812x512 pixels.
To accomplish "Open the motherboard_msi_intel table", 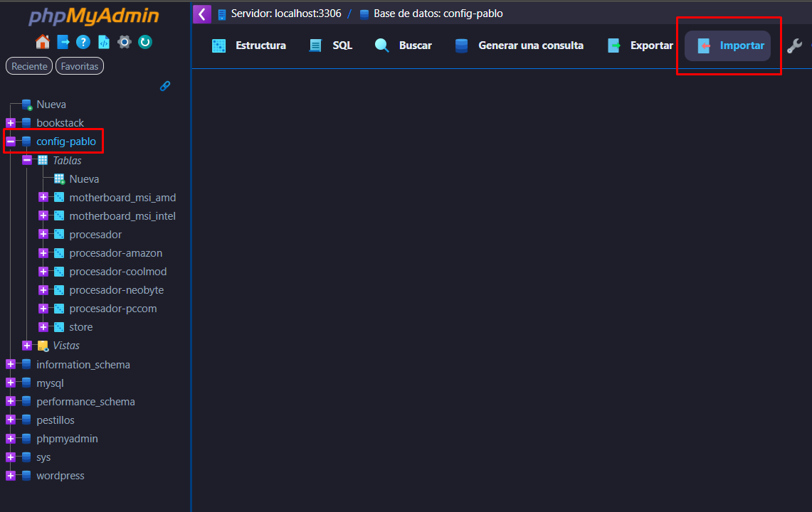I will [x=122, y=216].
